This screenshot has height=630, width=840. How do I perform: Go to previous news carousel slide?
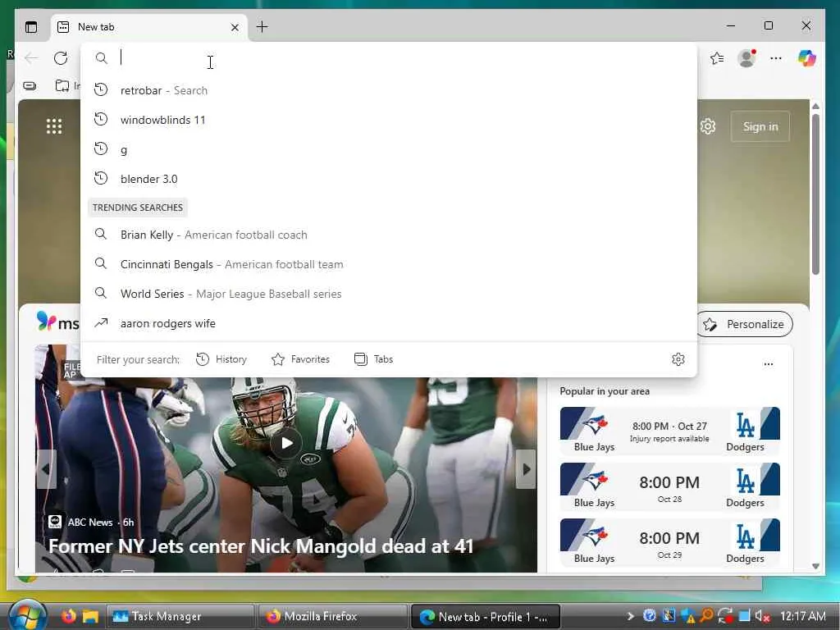pos(46,468)
